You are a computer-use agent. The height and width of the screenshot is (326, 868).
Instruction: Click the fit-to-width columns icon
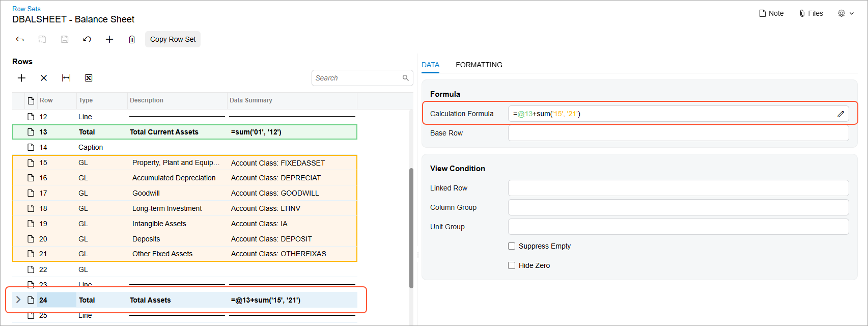(x=66, y=78)
